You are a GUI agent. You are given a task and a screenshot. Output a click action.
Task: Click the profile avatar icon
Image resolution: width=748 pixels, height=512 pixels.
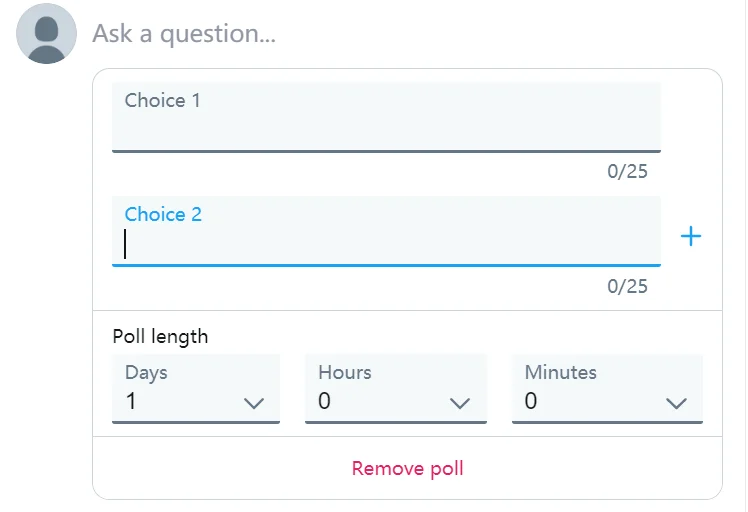click(46, 33)
